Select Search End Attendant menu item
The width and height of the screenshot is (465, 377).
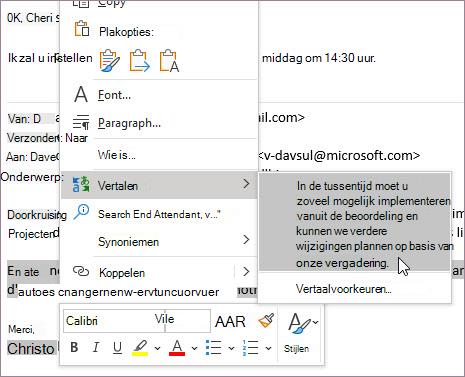coord(159,214)
